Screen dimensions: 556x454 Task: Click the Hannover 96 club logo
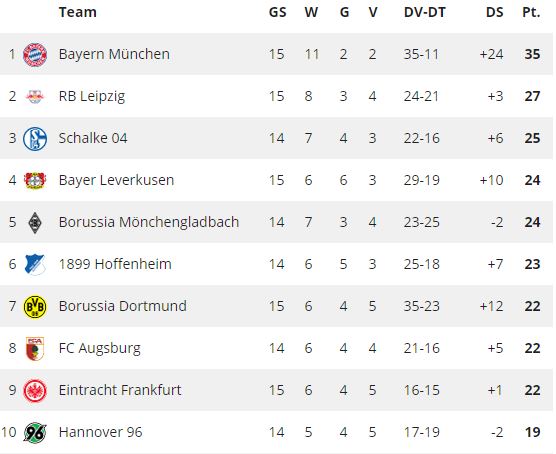pos(35,432)
